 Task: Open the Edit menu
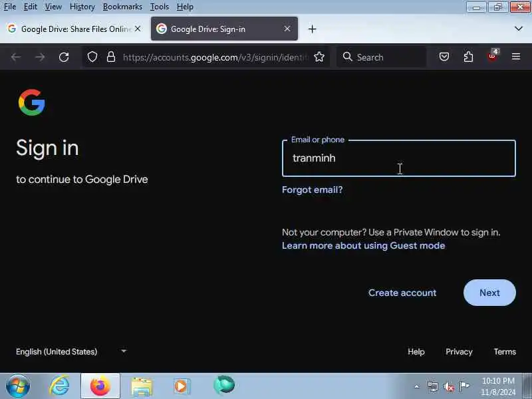(30, 7)
